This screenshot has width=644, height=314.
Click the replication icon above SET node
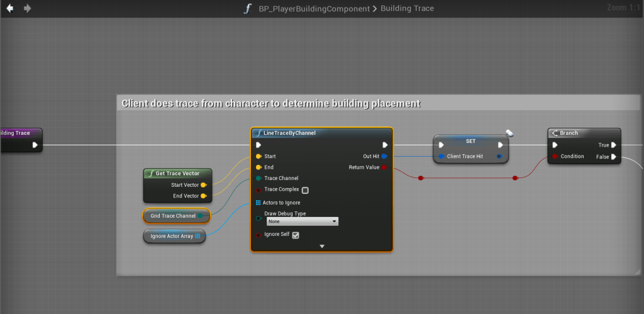(509, 133)
